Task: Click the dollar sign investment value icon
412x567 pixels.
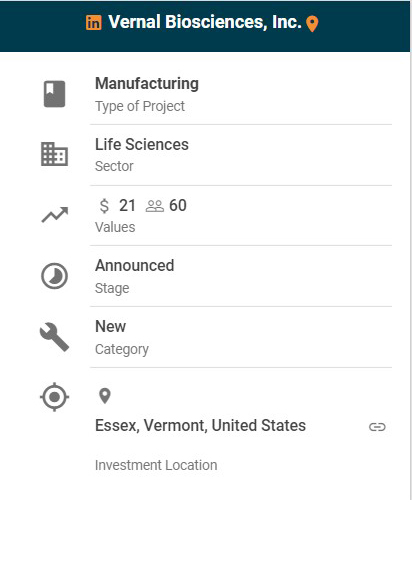Action: pyautogui.click(x=104, y=206)
